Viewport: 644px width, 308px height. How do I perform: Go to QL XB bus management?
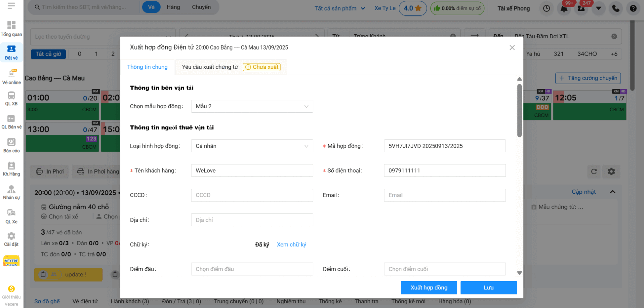11,96
